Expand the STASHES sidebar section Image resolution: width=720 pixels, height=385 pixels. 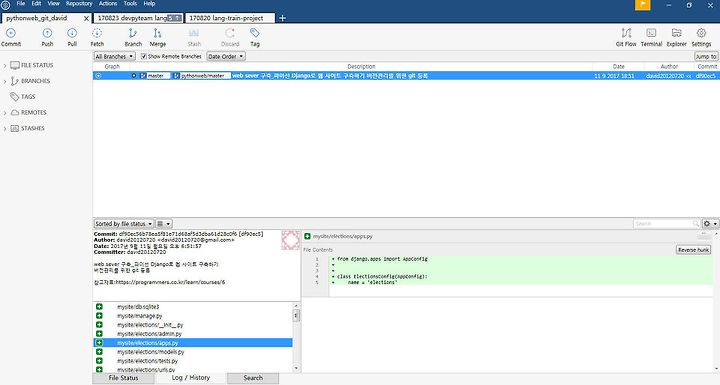(x=5, y=129)
